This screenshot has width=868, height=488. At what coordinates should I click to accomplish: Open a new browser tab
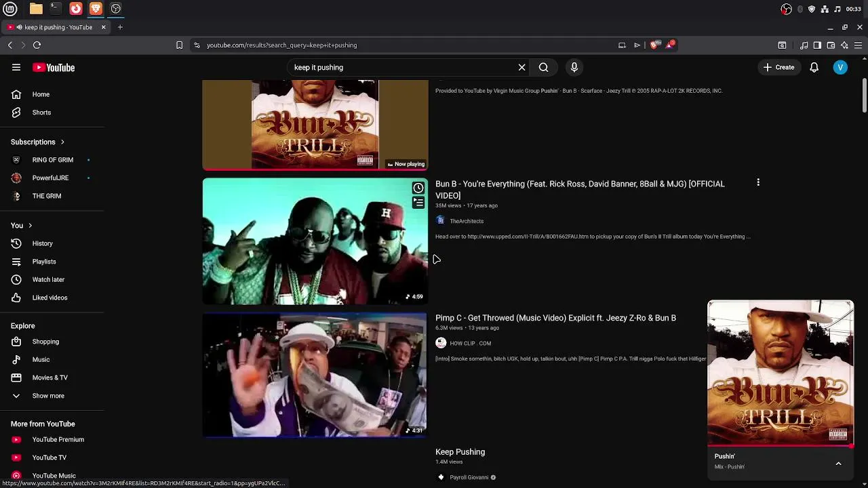pyautogui.click(x=120, y=27)
